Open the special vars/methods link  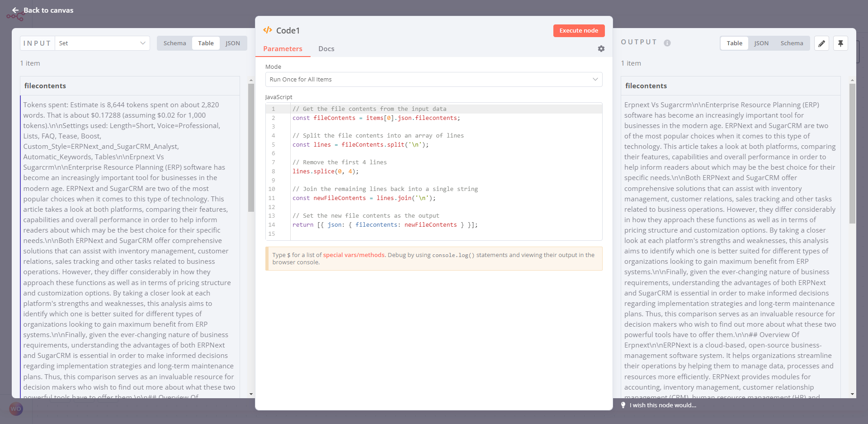click(354, 255)
